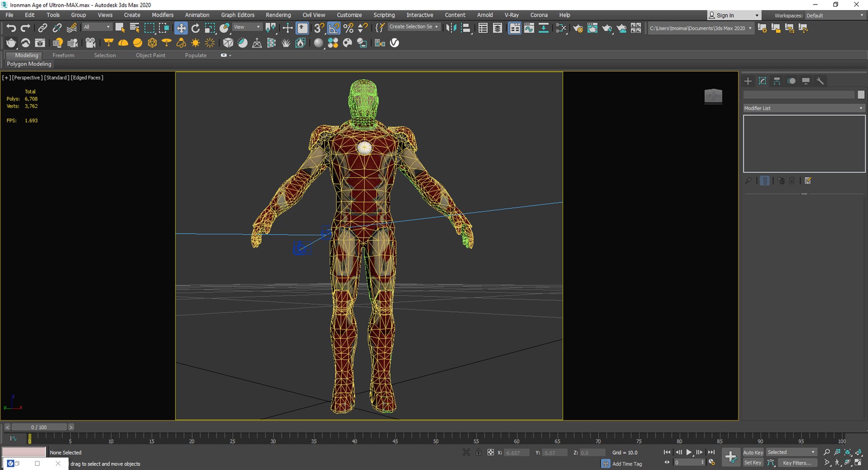Click the Set Key button
The width and height of the screenshot is (868, 470).
click(x=753, y=462)
